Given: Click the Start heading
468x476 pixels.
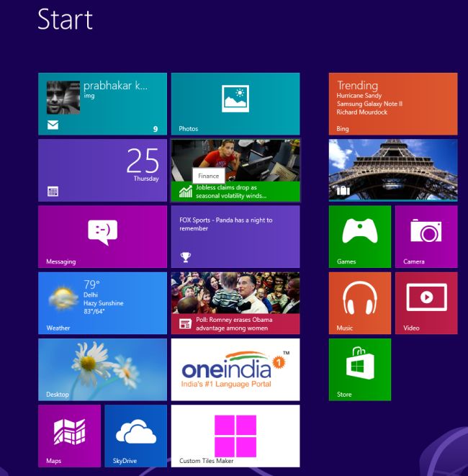Looking at the screenshot, I should click(65, 19).
